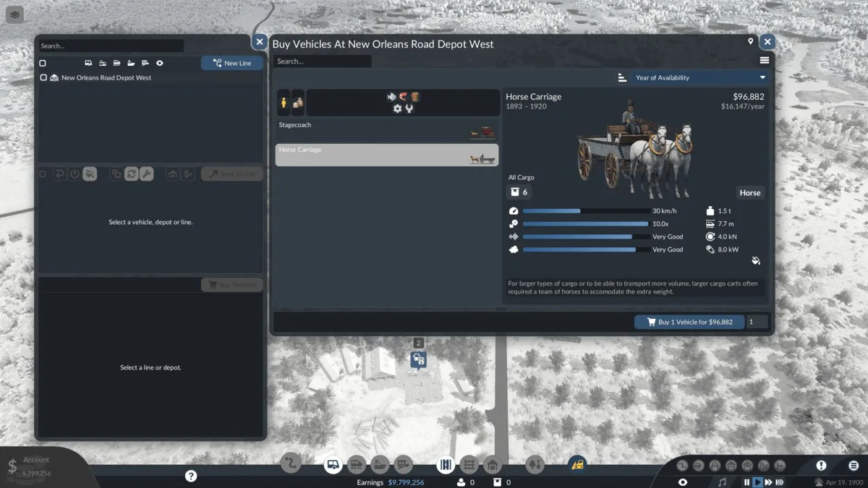This screenshot has height=488, width=868.
Task: Select the bulldozer demolish tool
Action: pos(577,465)
